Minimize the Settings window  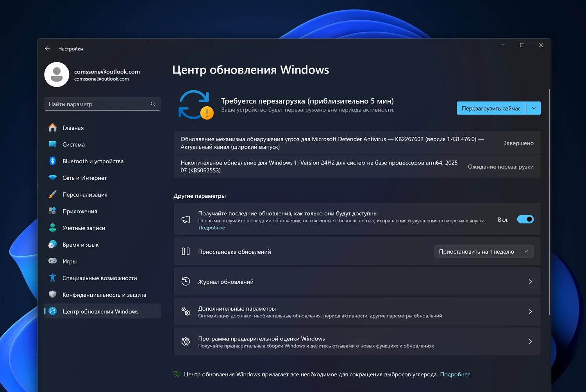click(503, 45)
